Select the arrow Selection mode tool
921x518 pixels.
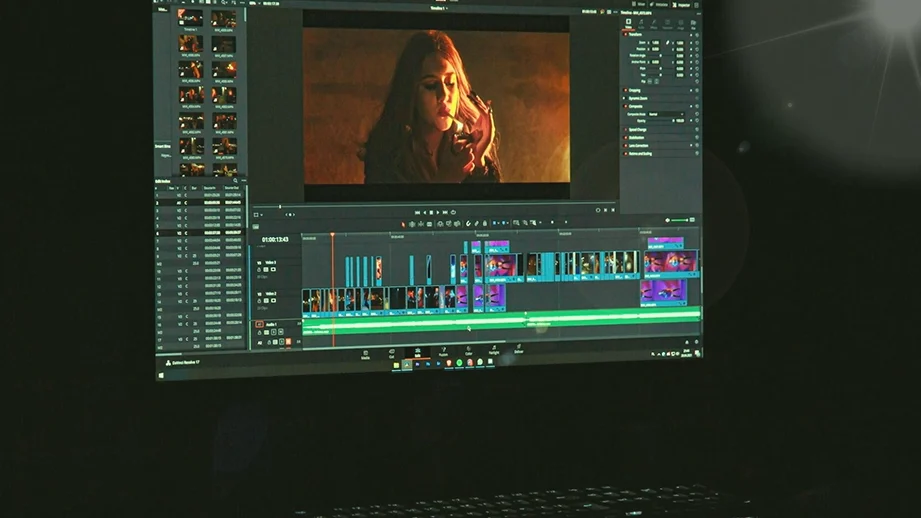pyautogui.click(x=404, y=224)
